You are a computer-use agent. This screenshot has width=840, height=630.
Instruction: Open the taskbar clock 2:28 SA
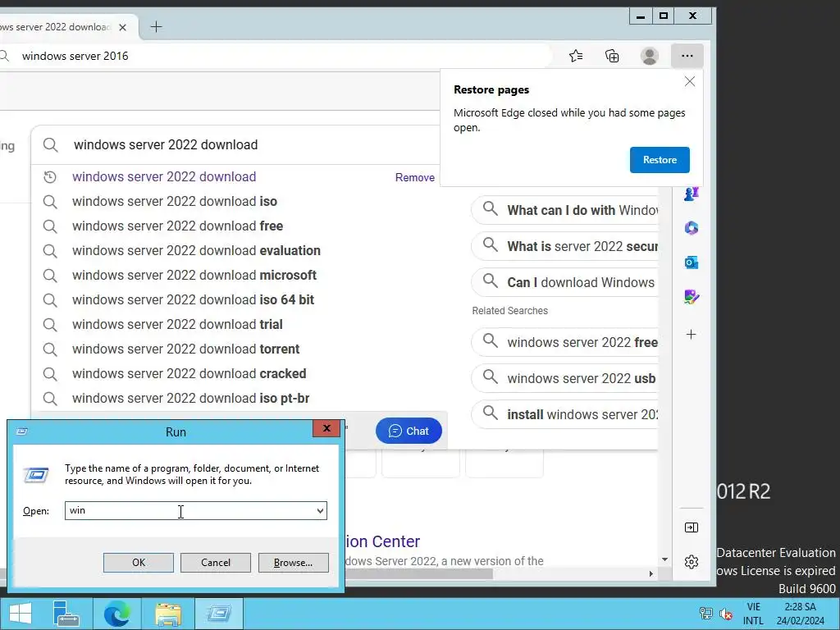[801, 614]
